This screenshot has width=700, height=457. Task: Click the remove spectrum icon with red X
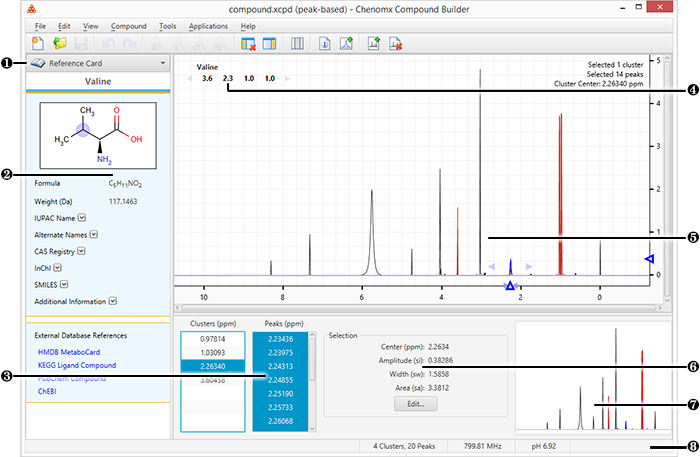tap(396, 44)
